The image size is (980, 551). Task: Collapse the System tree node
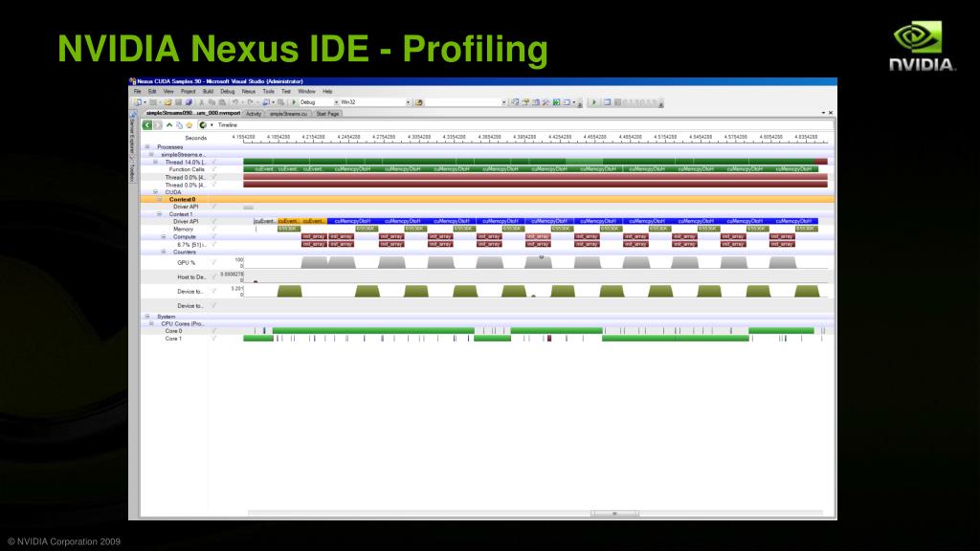point(147,317)
